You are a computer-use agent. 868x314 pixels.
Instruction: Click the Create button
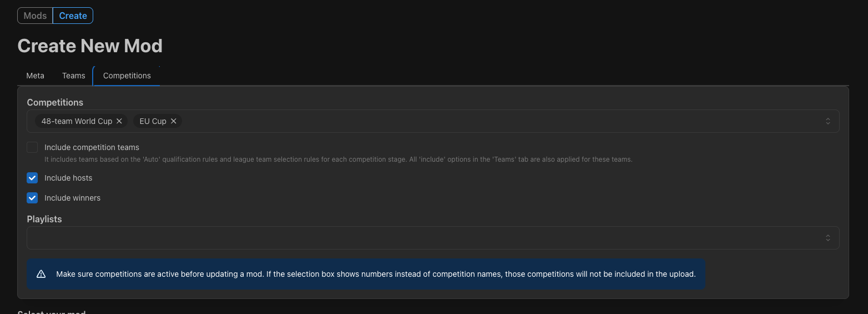click(x=73, y=16)
